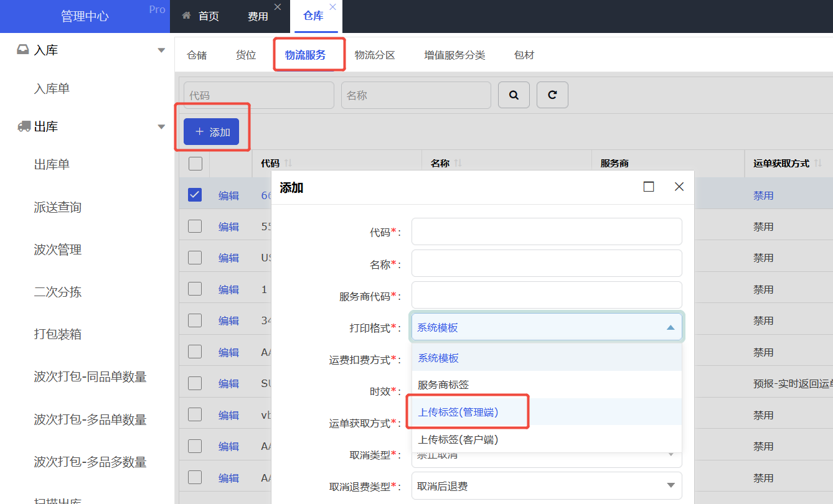
Task: Open the 物流分区 sub-tab
Action: click(x=375, y=55)
